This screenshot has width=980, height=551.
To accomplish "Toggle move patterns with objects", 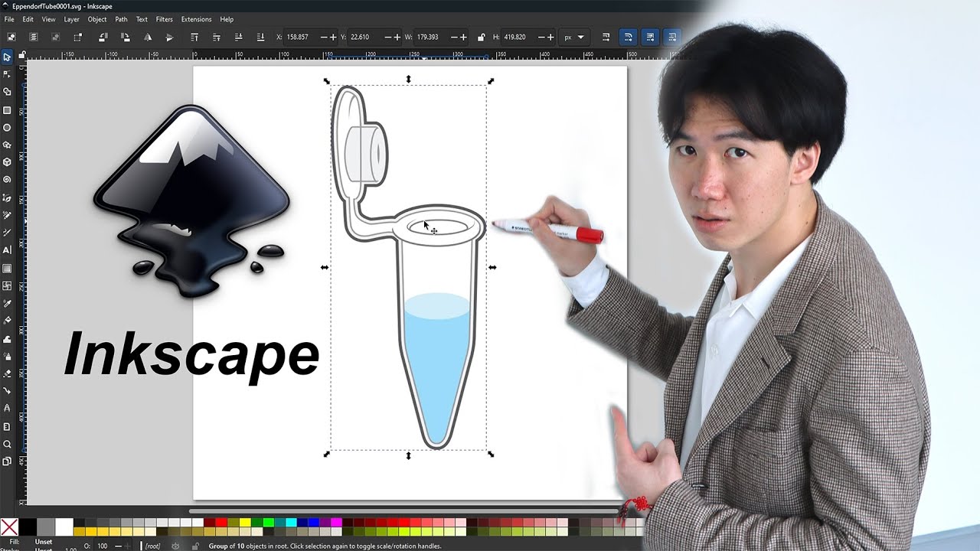I will (671, 37).
